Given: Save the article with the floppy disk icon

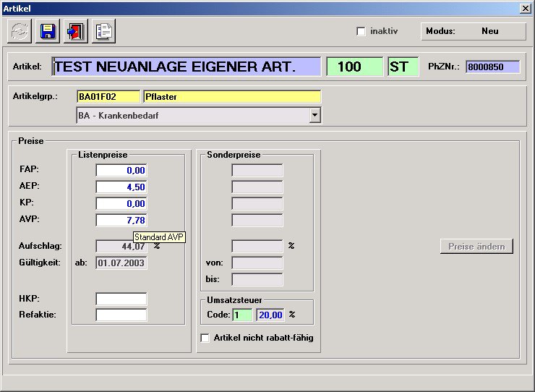Looking at the screenshot, I should [x=48, y=31].
